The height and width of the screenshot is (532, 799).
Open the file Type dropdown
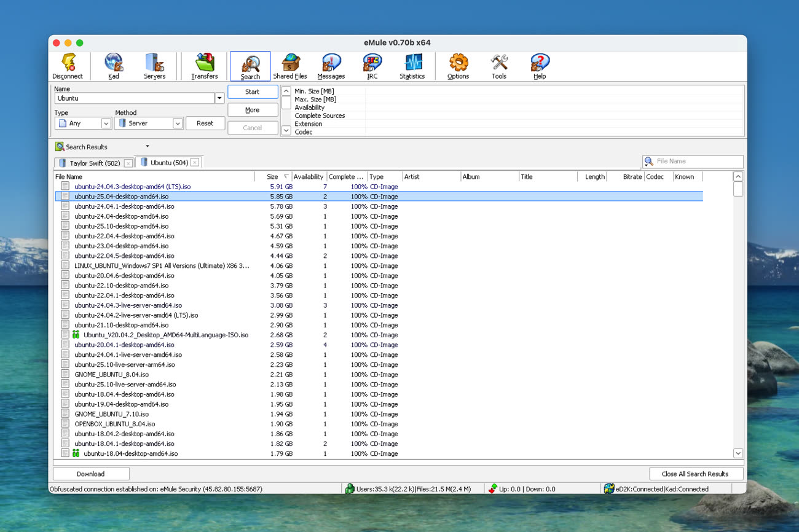point(106,123)
